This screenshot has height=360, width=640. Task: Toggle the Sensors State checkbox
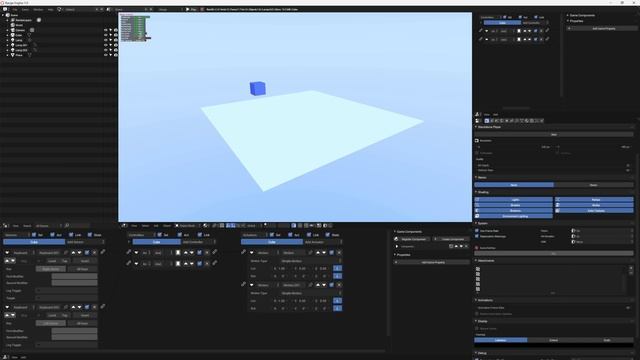(90, 235)
